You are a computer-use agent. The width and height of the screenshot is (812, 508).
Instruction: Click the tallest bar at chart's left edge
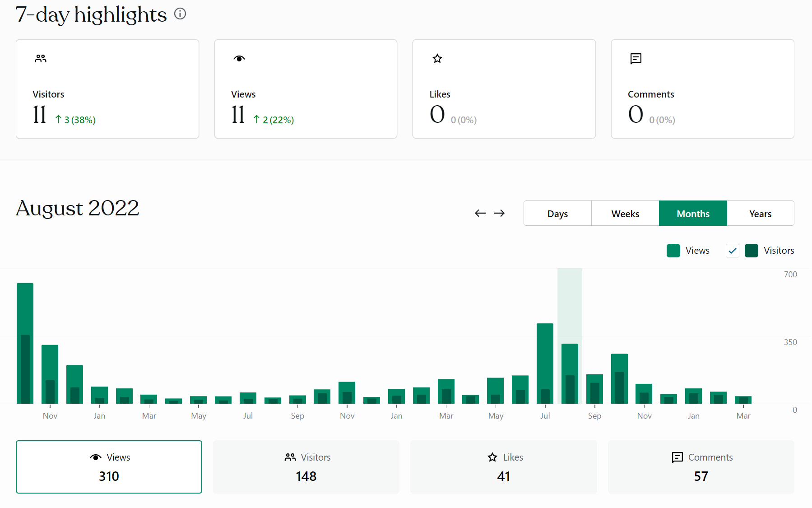25,343
